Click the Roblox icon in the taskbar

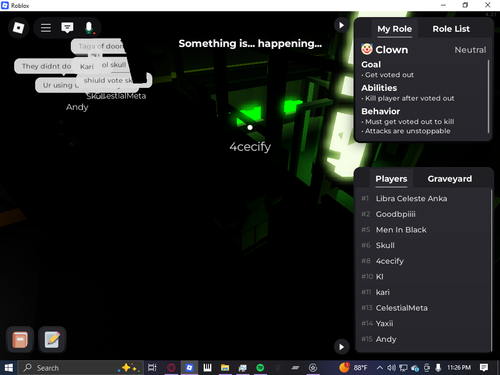tap(189, 368)
